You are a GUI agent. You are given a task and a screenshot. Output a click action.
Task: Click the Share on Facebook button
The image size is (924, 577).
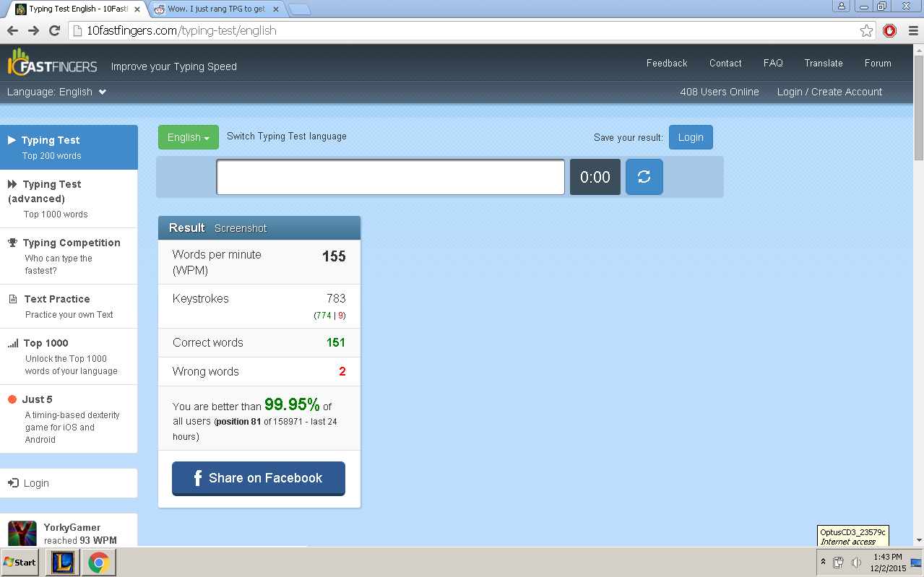(258, 478)
